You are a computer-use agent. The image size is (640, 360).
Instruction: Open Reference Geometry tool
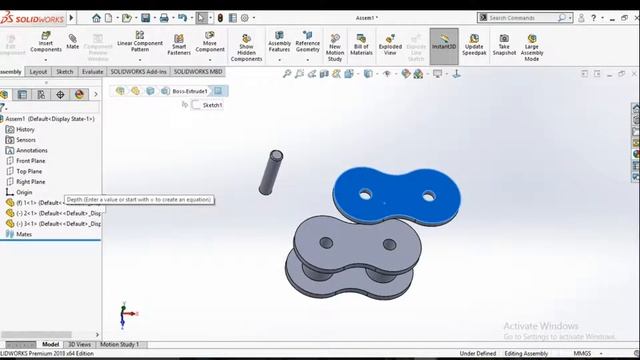click(x=307, y=42)
